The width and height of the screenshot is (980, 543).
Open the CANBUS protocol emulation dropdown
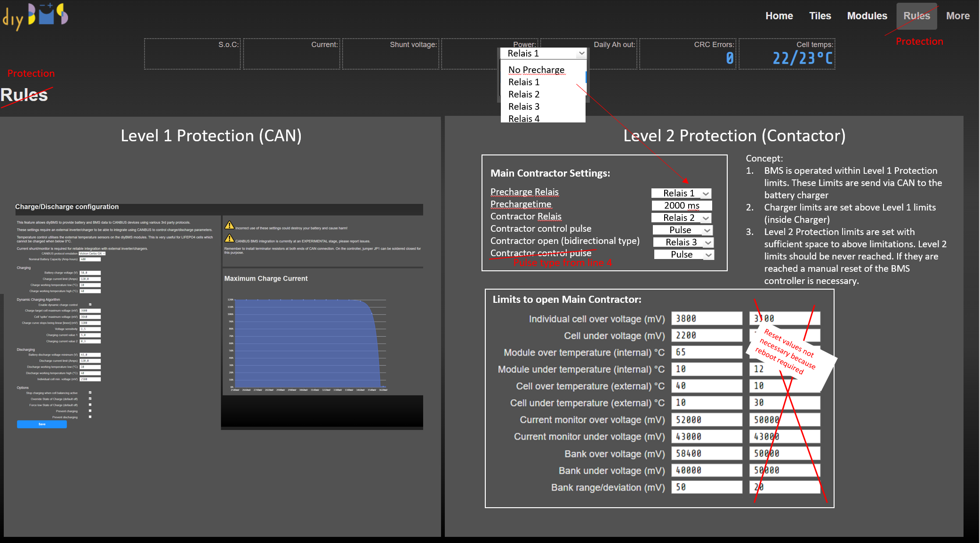92,253
